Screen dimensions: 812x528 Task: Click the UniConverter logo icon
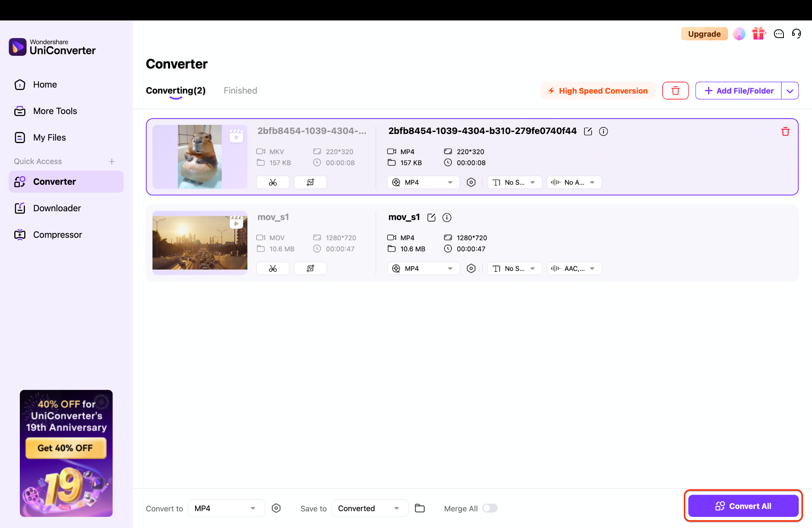[x=17, y=47]
